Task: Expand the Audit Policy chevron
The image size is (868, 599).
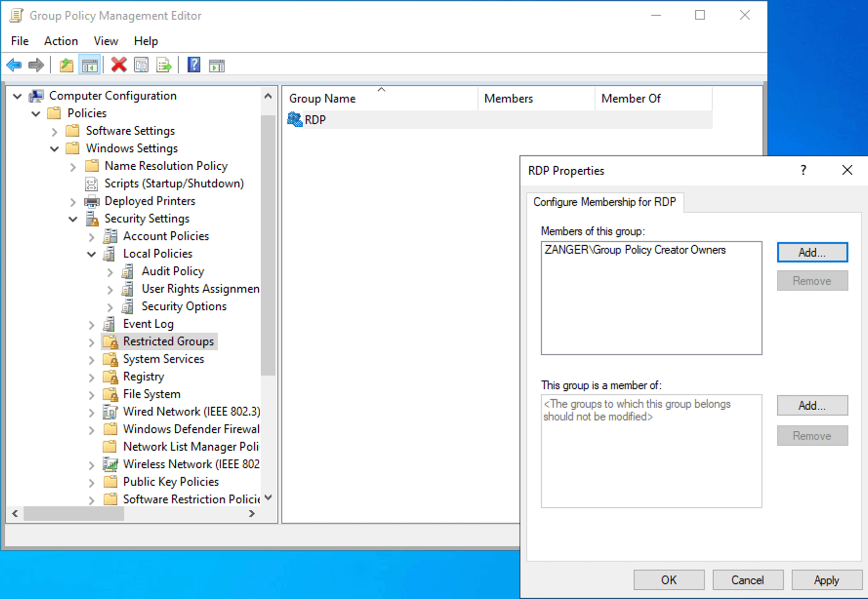Action: coord(110,272)
